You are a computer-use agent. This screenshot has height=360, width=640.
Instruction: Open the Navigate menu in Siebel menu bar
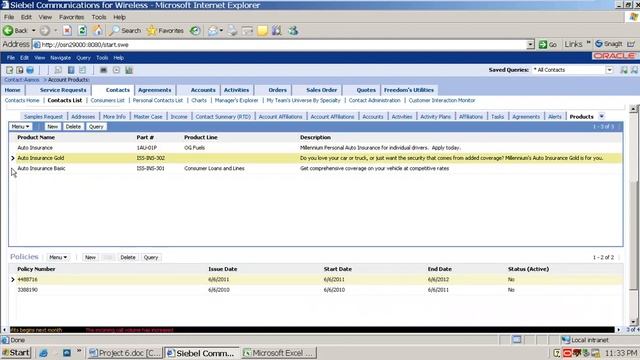click(x=60, y=58)
